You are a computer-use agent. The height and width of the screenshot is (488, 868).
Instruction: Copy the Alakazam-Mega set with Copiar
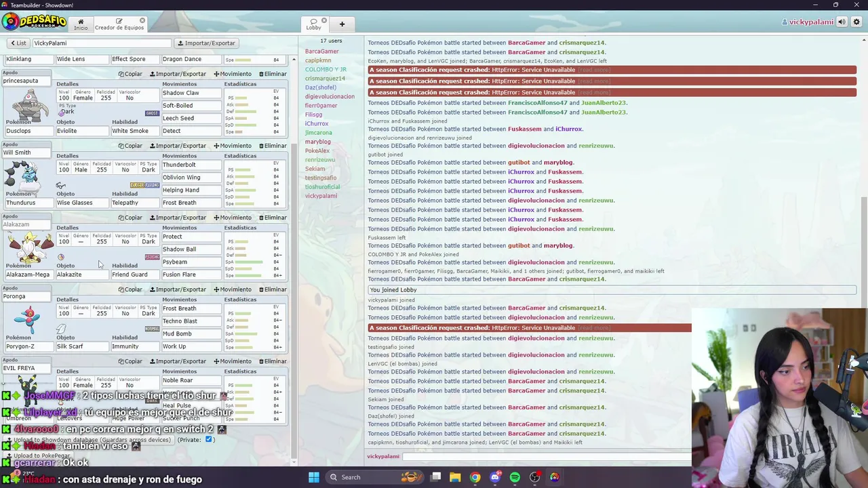coord(130,218)
